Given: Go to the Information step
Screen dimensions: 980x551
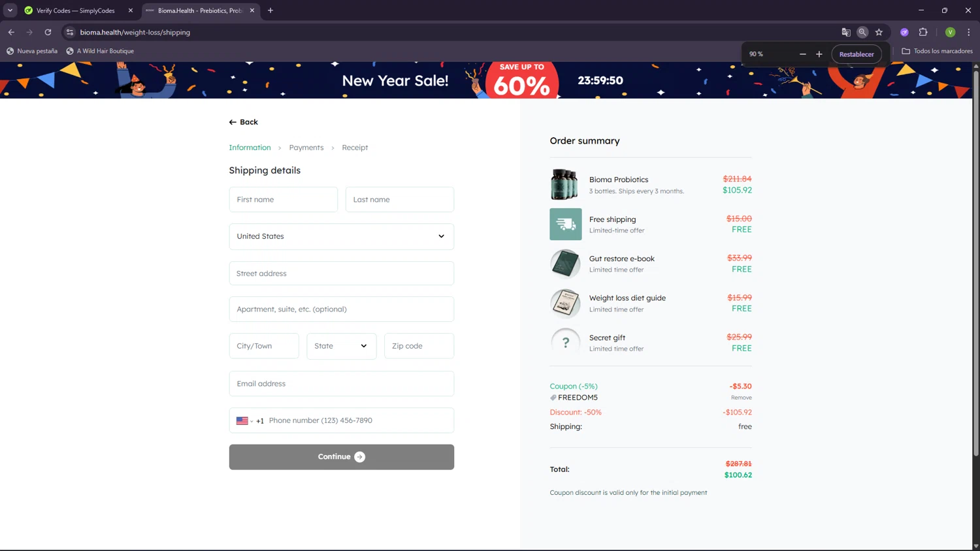Looking at the screenshot, I should pyautogui.click(x=250, y=148).
